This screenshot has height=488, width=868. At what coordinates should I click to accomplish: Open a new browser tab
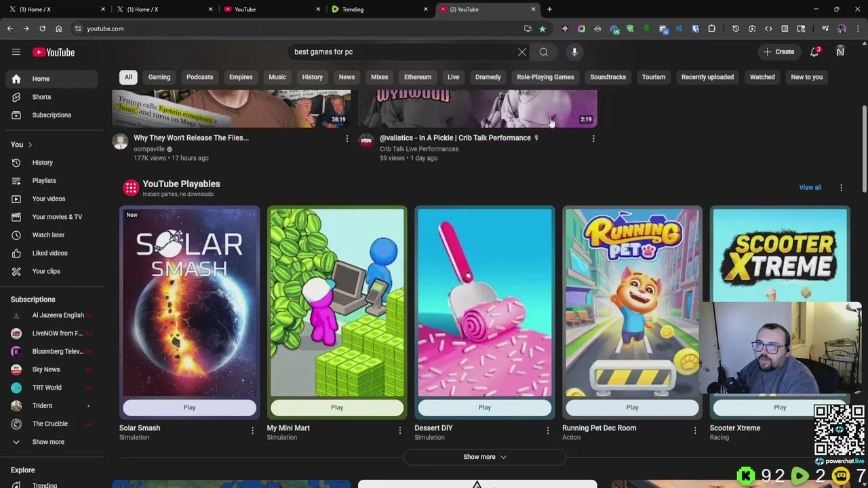549,9
